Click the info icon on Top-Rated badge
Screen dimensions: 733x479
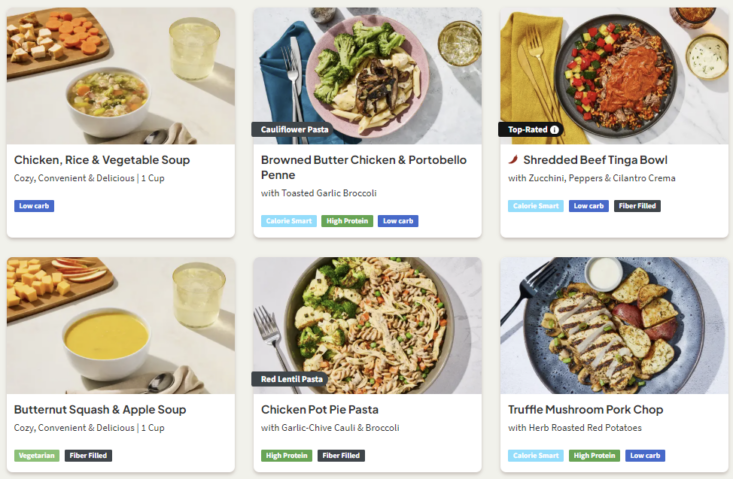click(555, 130)
